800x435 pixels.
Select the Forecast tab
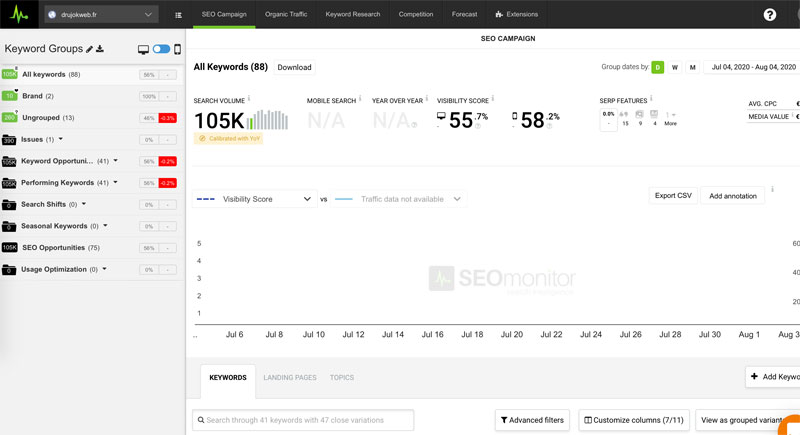(464, 14)
